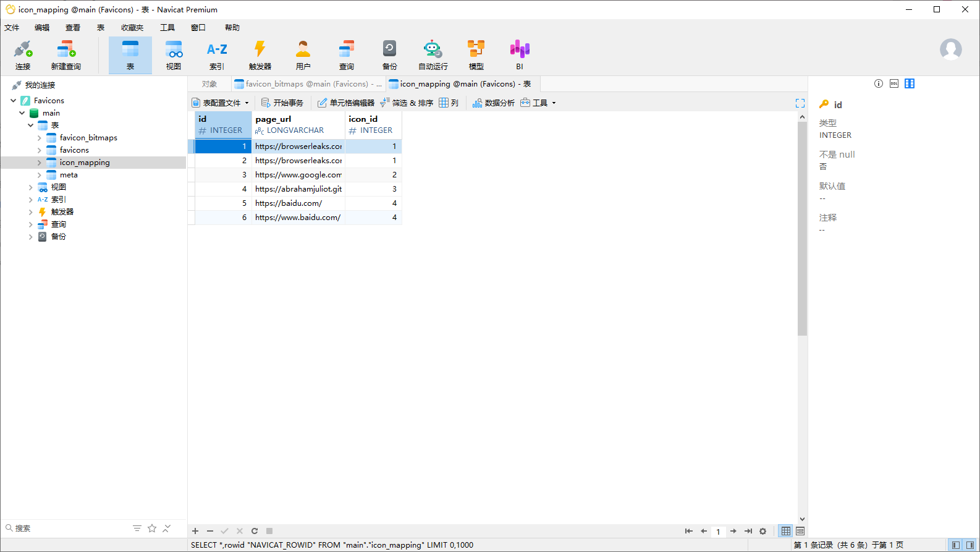The image size is (980, 552).
Task: Click the 备份 (Backup) toolbar icon
Action: (390, 55)
